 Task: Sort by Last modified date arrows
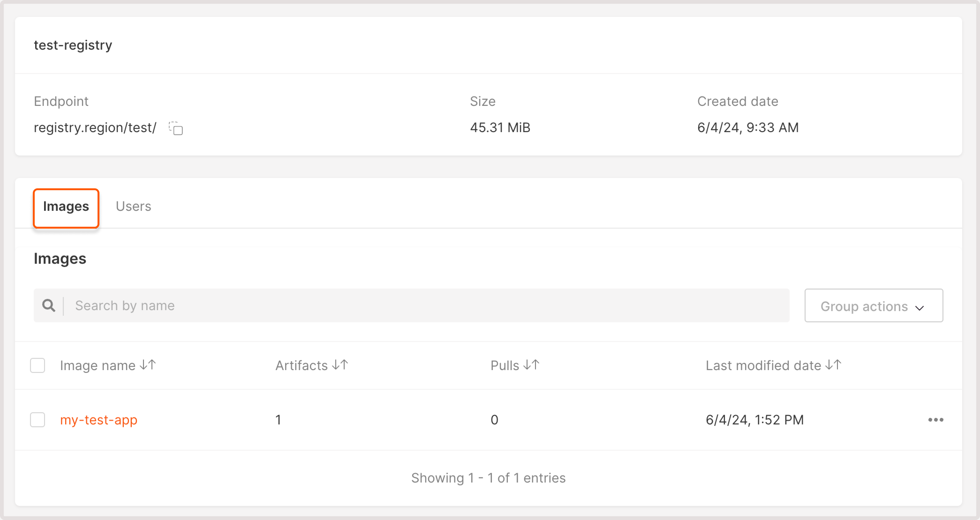pyautogui.click(x=833, y=365)
